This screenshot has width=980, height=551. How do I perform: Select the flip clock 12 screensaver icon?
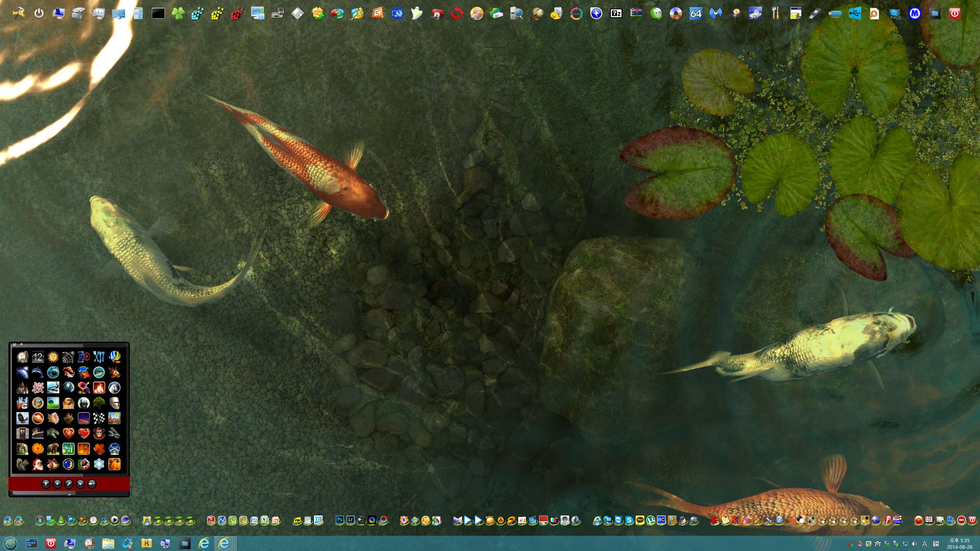[38, 357]
